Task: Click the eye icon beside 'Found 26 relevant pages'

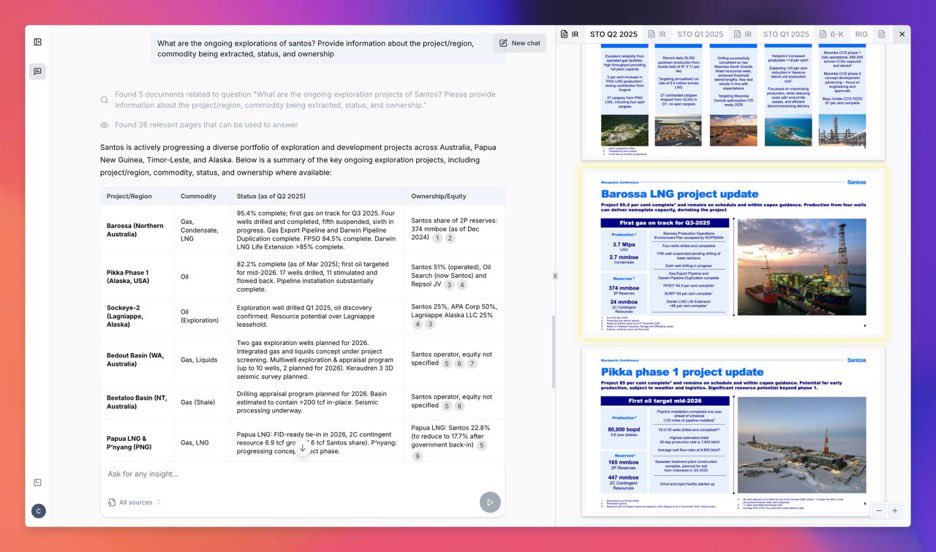Action: click(x=104, y=125)
